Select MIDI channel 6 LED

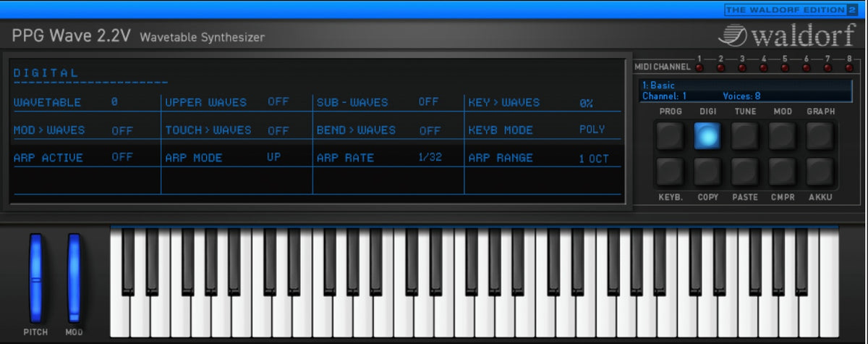(807, 67)
